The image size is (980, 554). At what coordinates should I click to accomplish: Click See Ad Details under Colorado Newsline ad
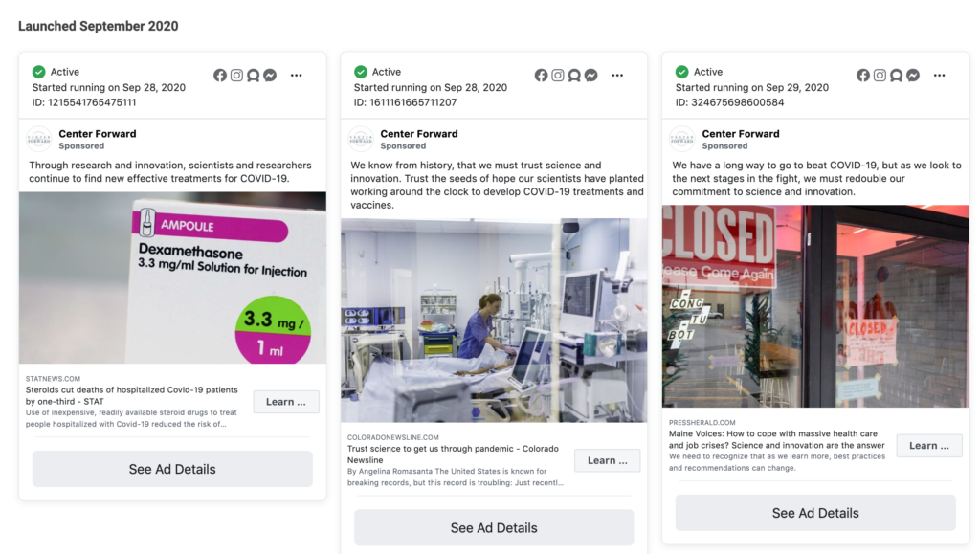(494, 528)
